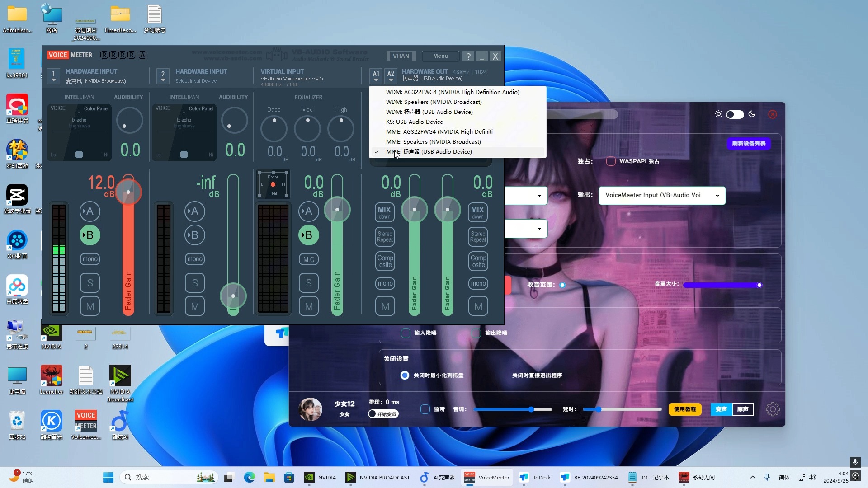Click the A1 bus Stereo Repeat button
This screenshot has height=488, width=868.
pos(385,237)
